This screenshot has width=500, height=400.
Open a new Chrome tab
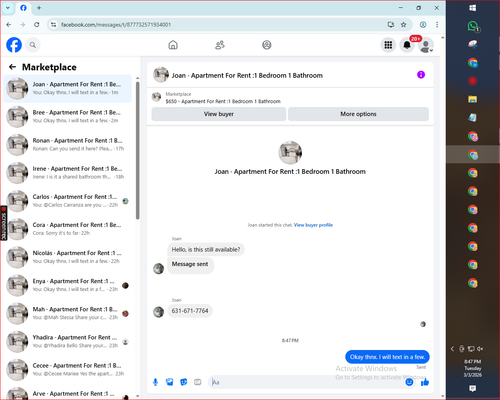(x=39, y=8)
